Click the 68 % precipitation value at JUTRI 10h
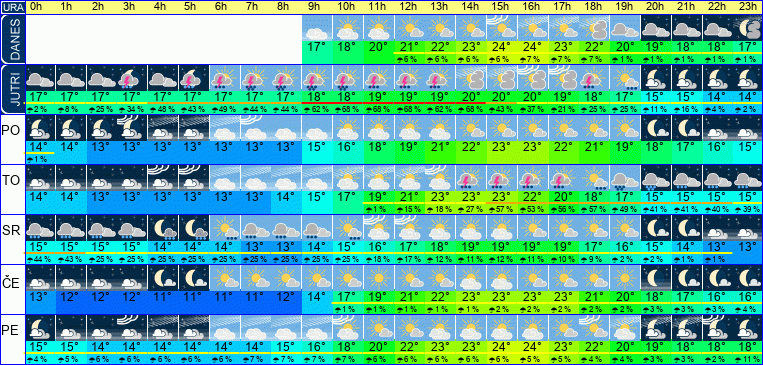 (348, 108)
